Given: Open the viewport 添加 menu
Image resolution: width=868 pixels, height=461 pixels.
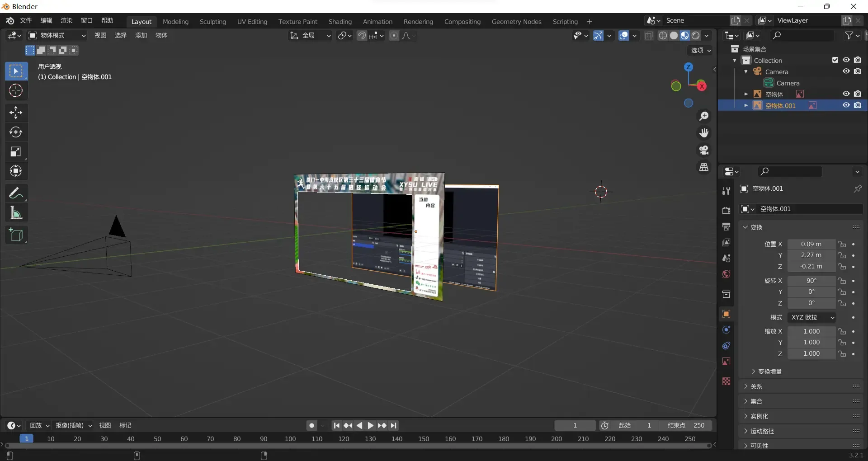Looking at the screenshot, I should pyautogui.click(x=141, y=35).
